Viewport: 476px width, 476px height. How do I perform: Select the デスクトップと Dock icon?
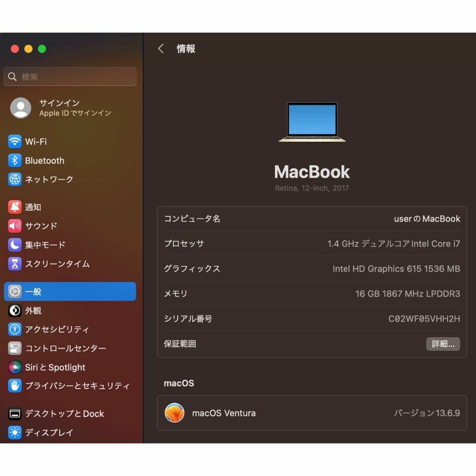tap(15, 413)
